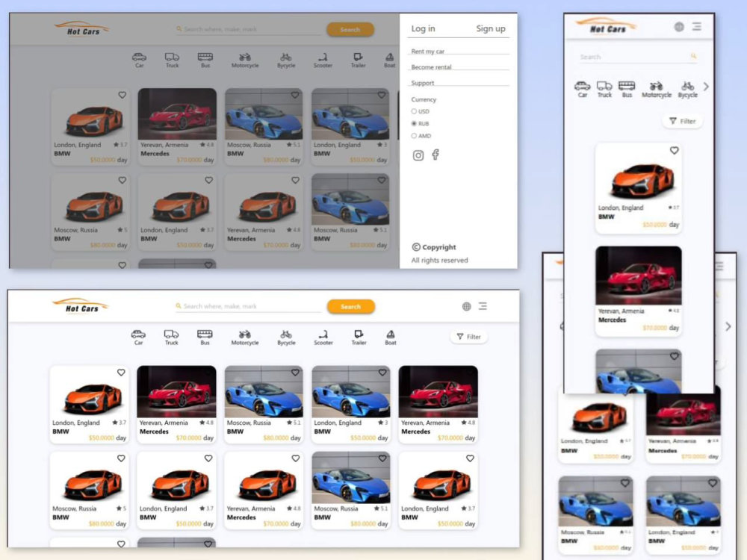
Task: Click Currency heading in side menu
Action: pyautogui.click(x=424, y=99)
